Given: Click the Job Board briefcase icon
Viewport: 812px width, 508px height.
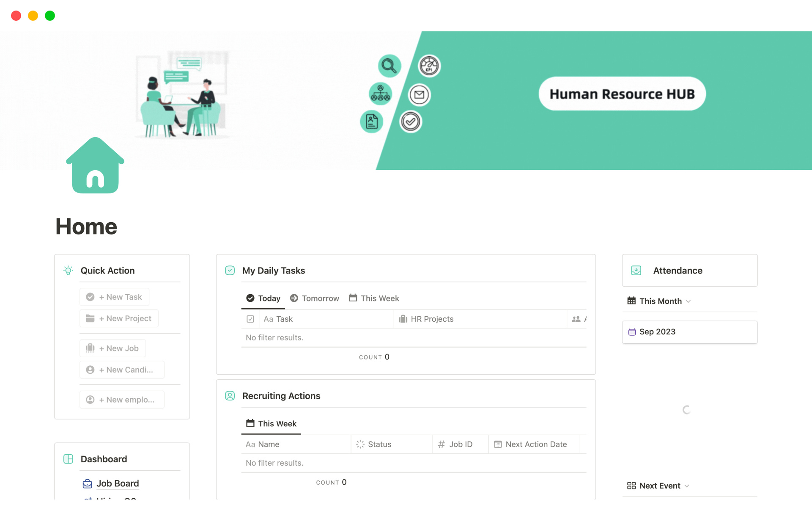Looking at the screenshot, I should click(x=87, y=483).
